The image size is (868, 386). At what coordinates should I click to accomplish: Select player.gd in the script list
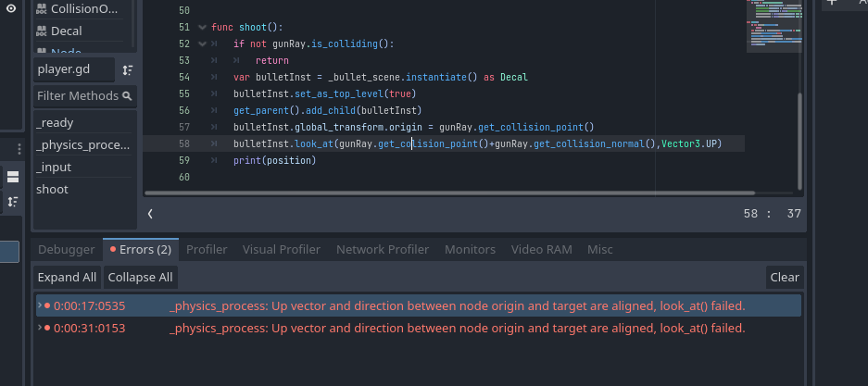pos(74,69)
